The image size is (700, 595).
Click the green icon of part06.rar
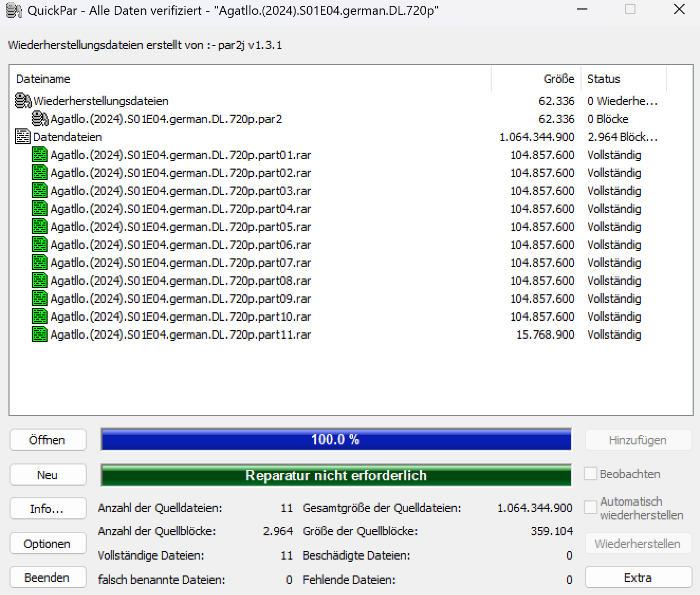[x=40, y=245]
